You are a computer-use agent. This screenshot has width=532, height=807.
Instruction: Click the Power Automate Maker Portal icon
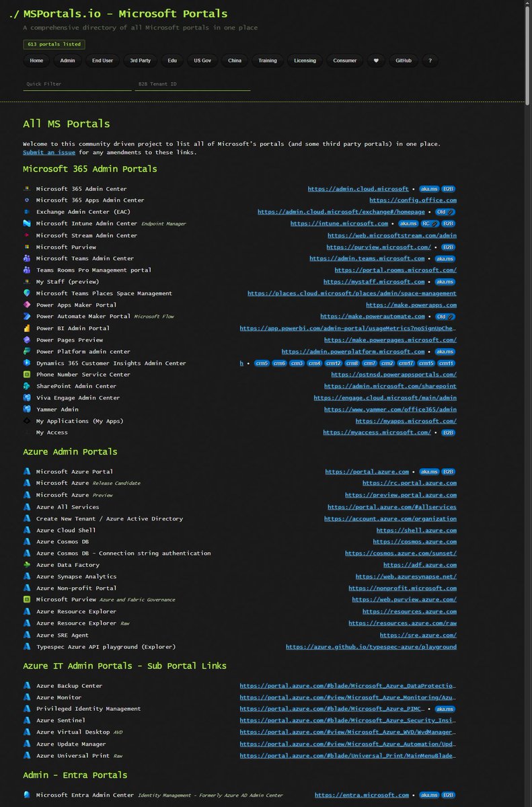(x=27, y=316)
